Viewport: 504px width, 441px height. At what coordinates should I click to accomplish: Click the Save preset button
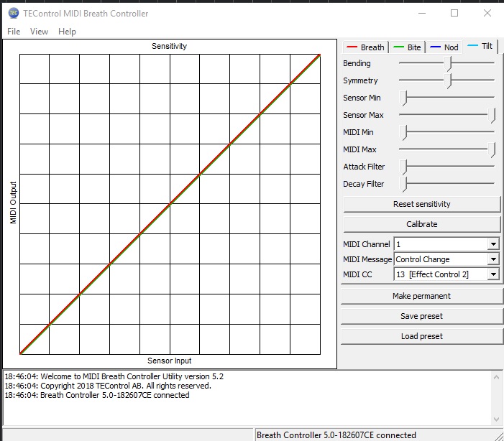(422, 316)
